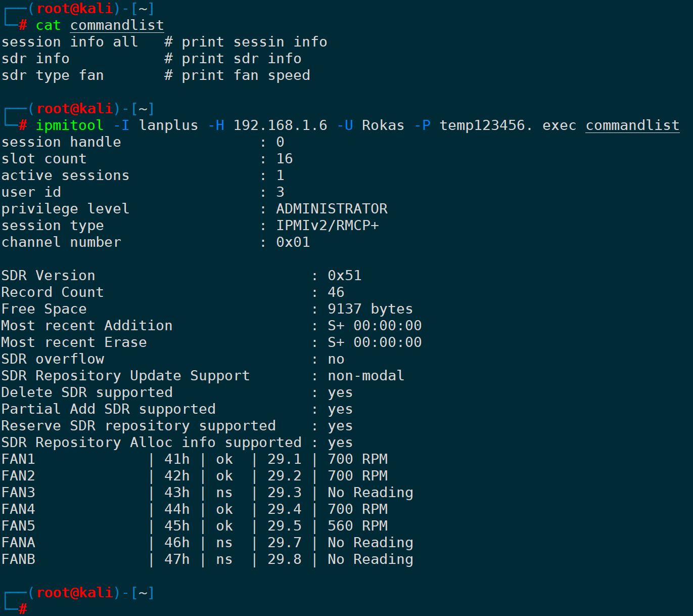
Task: Click the IPMIv2/RMCP+ session type value
Action: click(x=327, y=226)
